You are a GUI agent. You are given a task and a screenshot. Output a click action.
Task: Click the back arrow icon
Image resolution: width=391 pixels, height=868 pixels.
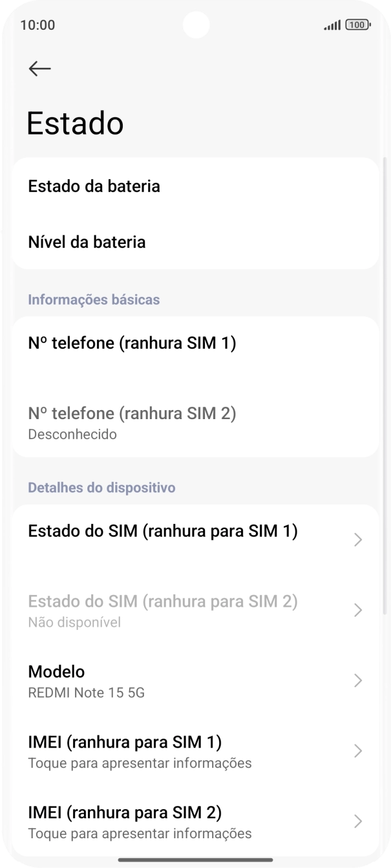tap(39, 68)
